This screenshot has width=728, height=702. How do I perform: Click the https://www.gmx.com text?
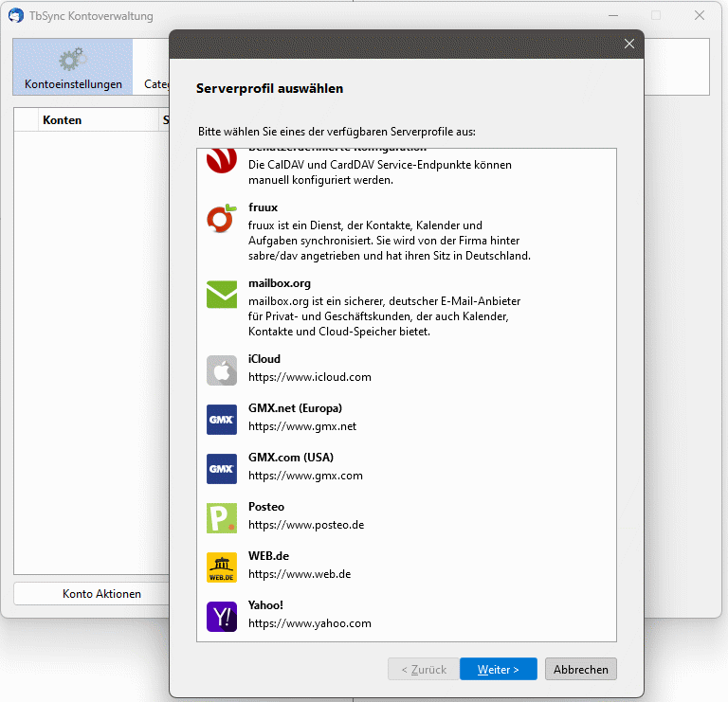[x=305, y=476]
